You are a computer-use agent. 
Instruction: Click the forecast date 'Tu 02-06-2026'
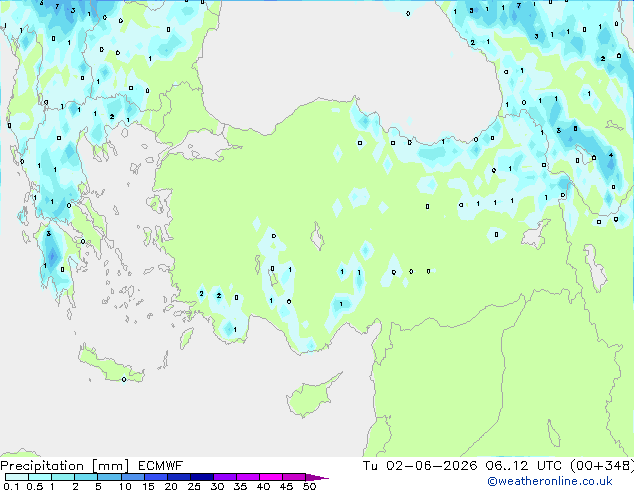pyautogui.click(x=420, y=466)
